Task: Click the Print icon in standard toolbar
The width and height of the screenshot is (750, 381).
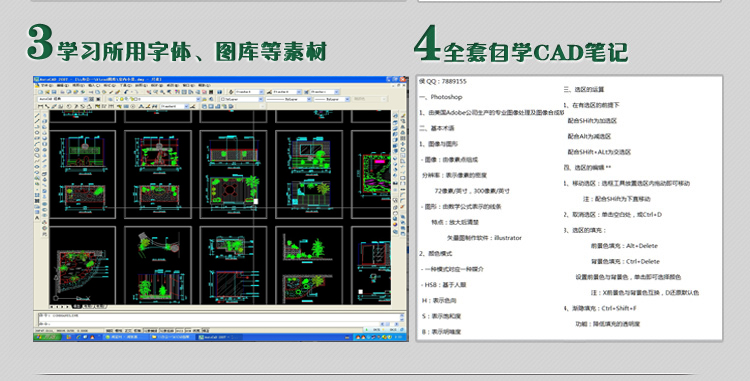Action: [x=62, y=92]
